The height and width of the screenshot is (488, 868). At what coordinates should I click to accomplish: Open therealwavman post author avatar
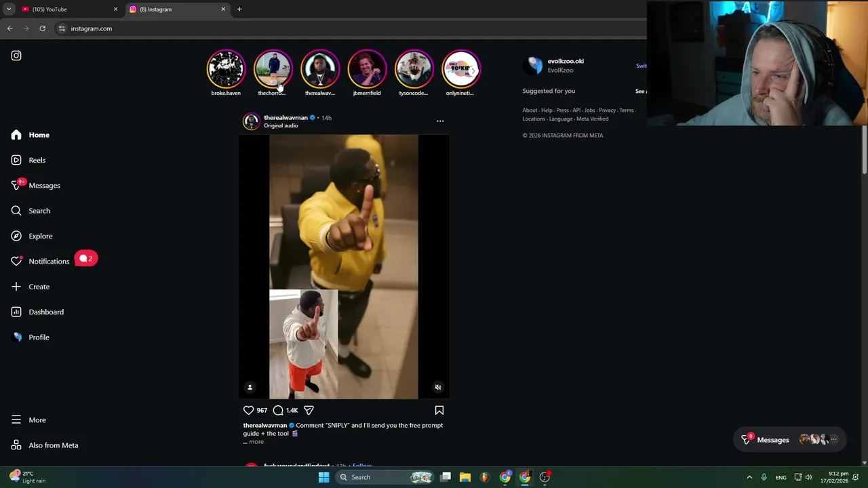click(x=251, y=121)
